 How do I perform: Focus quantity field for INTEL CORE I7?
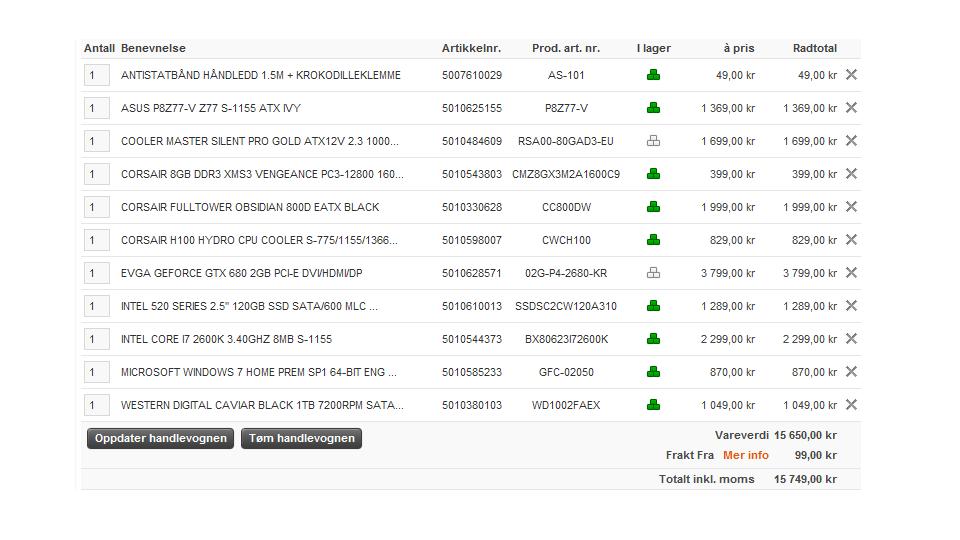click(x=97, y=340)
